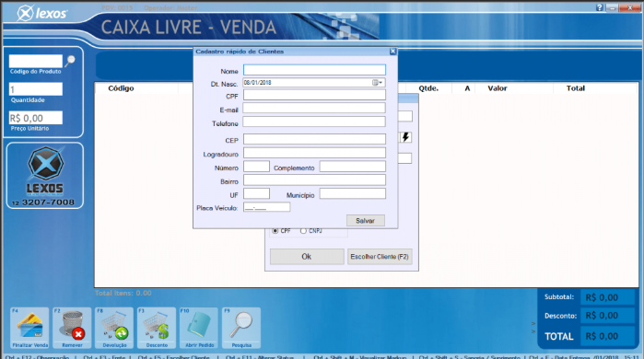
Task: Click the CEP input field
Action: (314, 139)
